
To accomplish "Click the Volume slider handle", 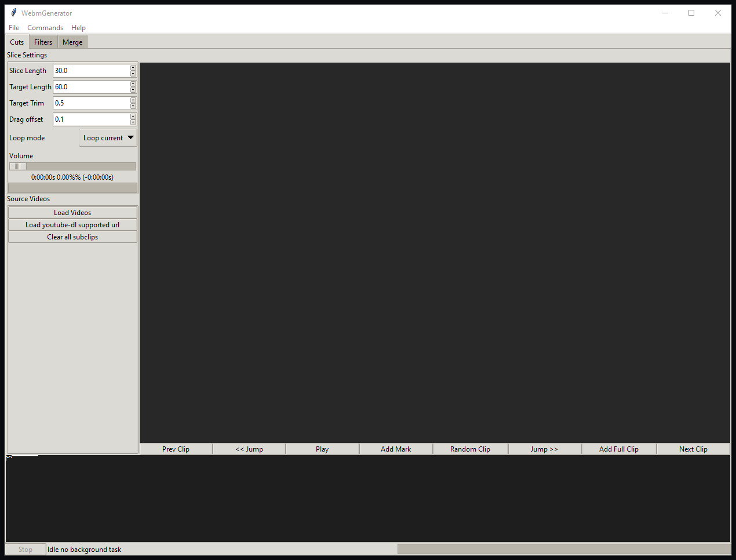I will (17, 166).
